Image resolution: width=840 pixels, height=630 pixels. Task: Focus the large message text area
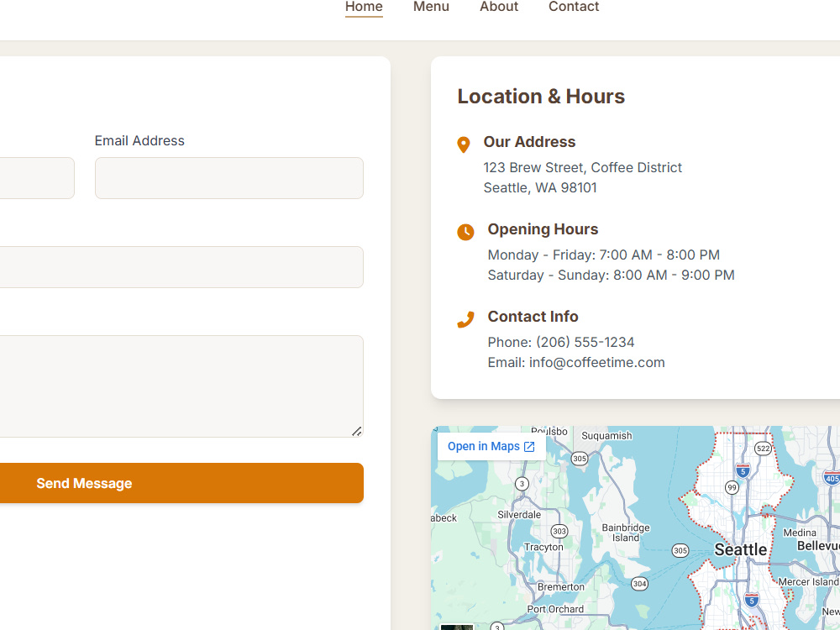pos(181,386)
